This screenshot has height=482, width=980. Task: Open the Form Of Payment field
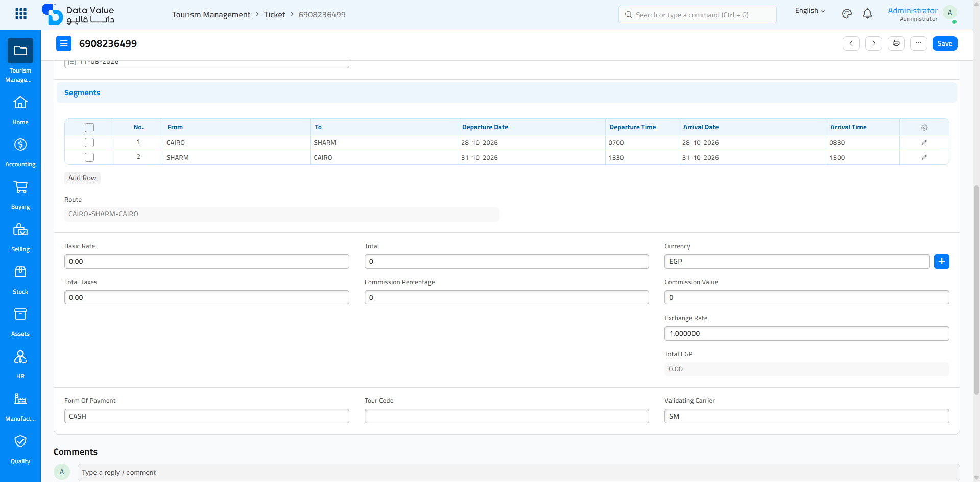(207, 416)
